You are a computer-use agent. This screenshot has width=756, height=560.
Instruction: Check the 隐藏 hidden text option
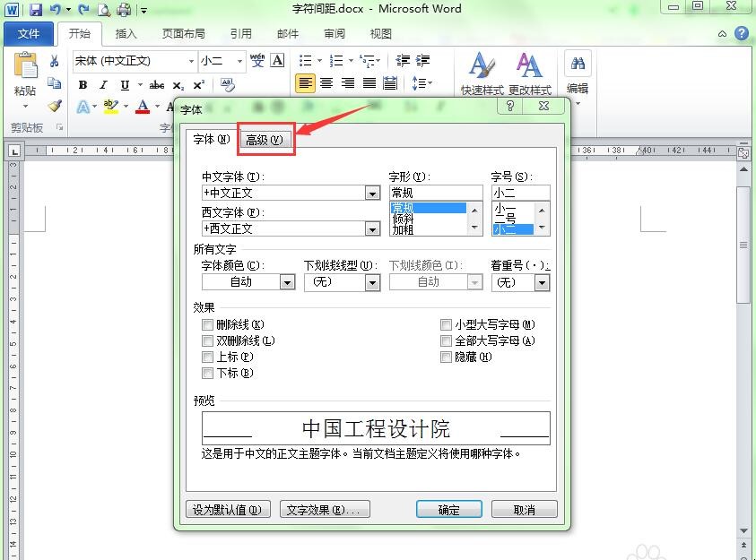pyautogui.click(x=446, y=358)
